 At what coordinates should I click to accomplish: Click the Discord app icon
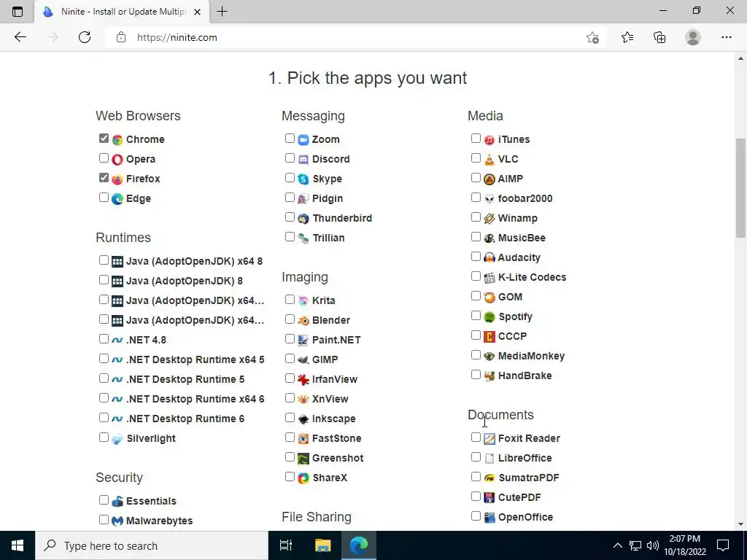point(303,159)
